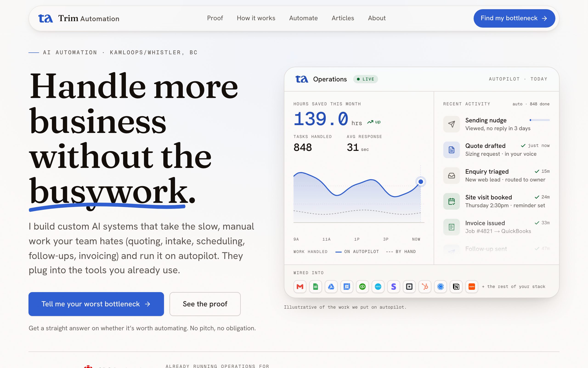Click the Google Calendar integration icon
Viewport: 588px width, 368px height.
(347, 287)
